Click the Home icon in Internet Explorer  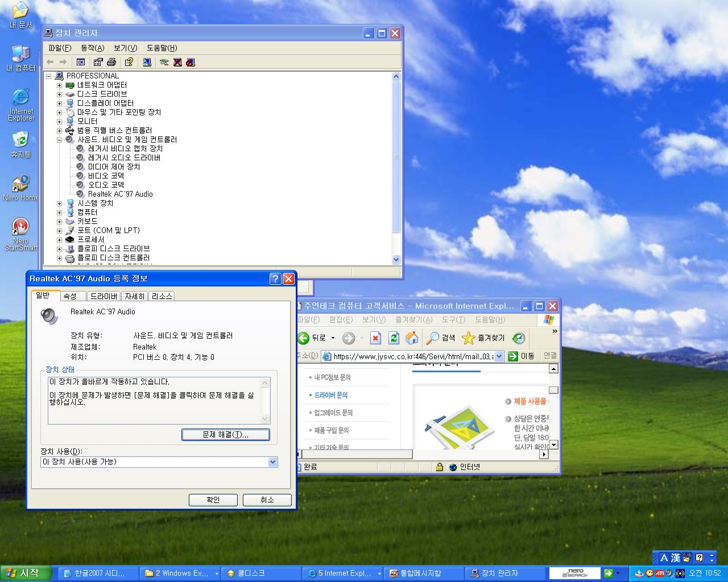(x=412, y=338)
